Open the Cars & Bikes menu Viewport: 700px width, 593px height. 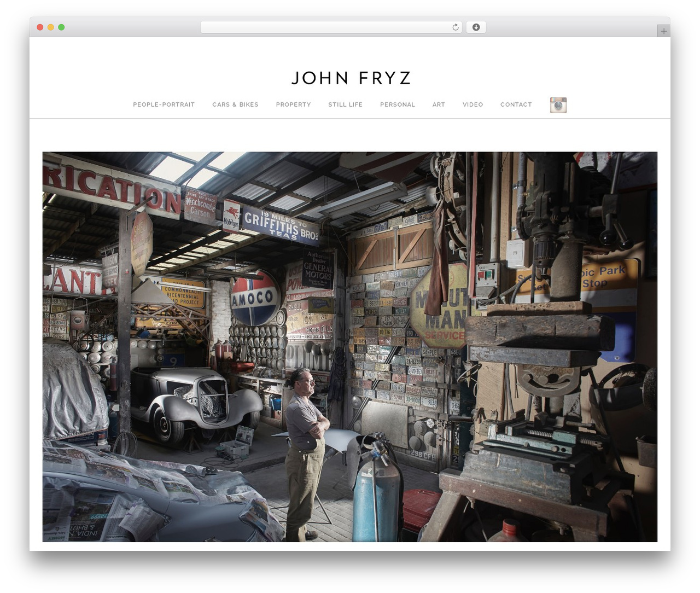(x=235, y=104)
